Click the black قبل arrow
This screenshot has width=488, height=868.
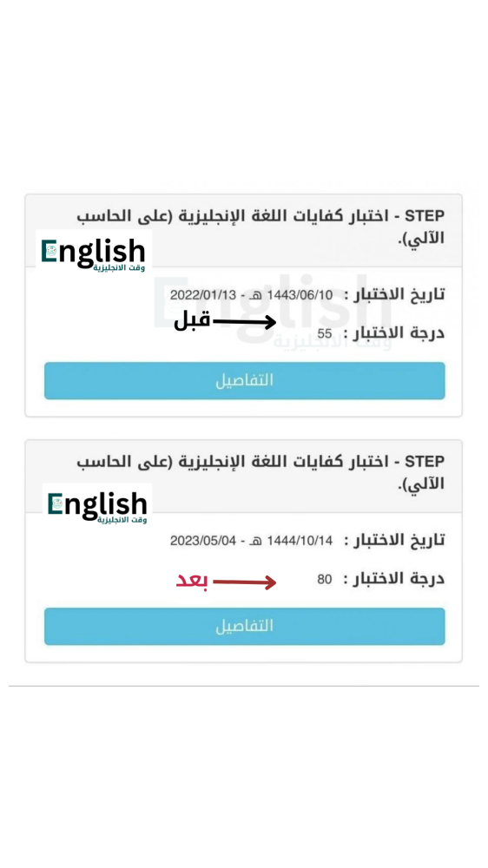pos(244,322)
